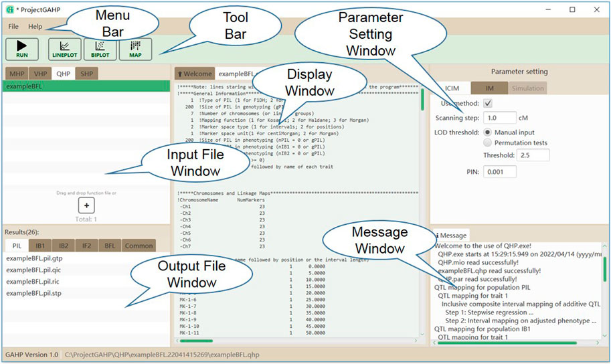Click the message window vertical scrollbar thumb
The image size is (611, 364).
click(605, 269)
